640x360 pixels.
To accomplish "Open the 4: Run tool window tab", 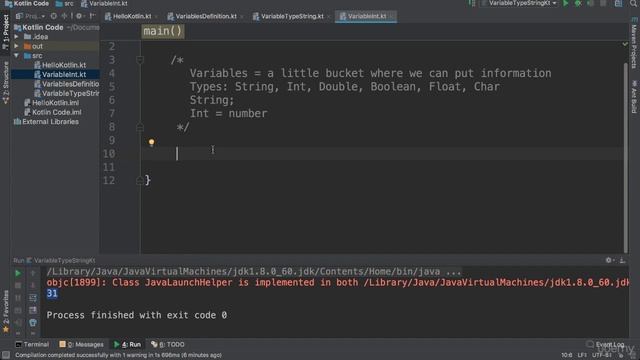I will pyautogui.click(x=127, y=344).
